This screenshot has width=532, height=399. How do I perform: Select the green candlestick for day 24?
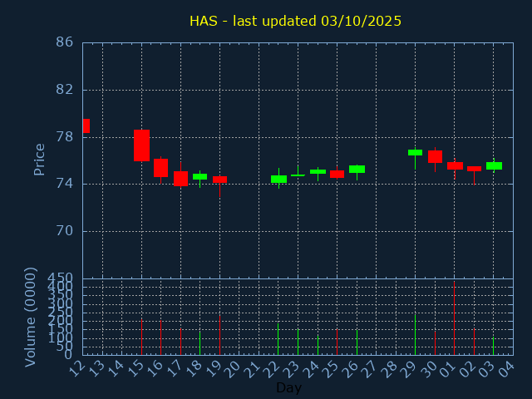318,172
